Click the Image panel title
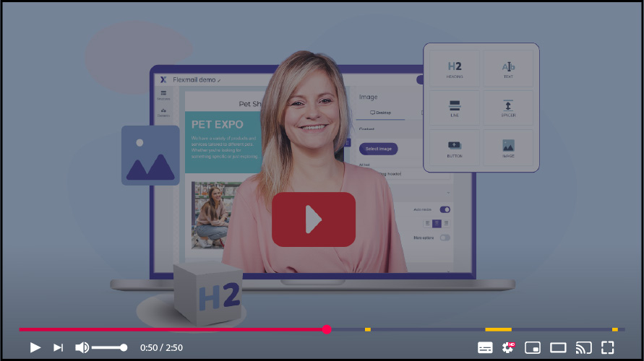 pos(368,97)
